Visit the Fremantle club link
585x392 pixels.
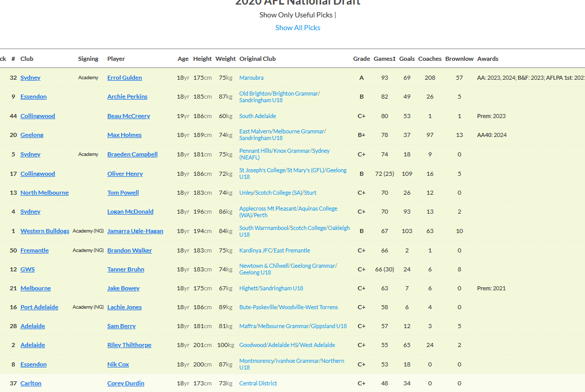(34, 250)
